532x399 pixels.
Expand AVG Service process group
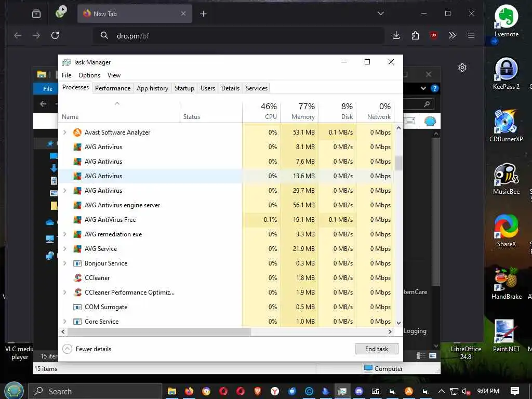coord(65,249)
